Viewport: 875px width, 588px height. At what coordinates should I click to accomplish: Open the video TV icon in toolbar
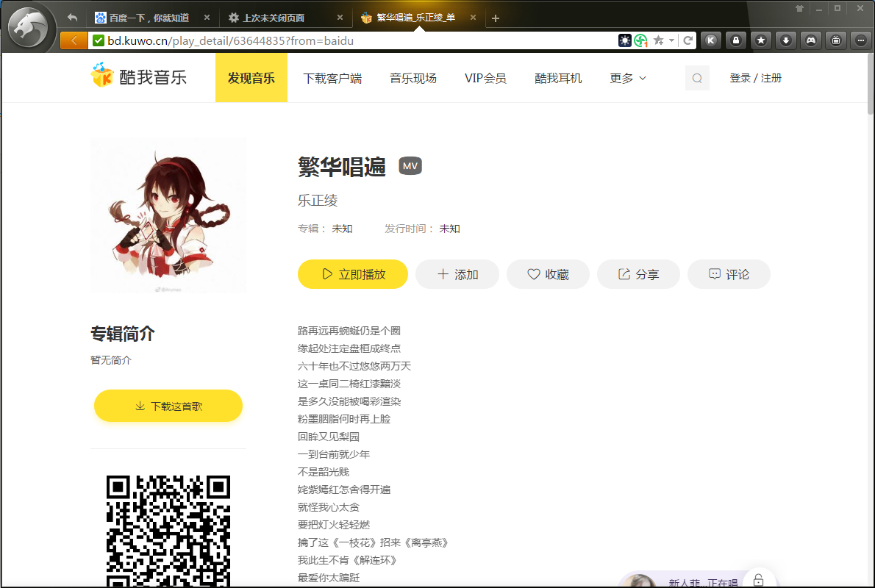click(836, 40)
